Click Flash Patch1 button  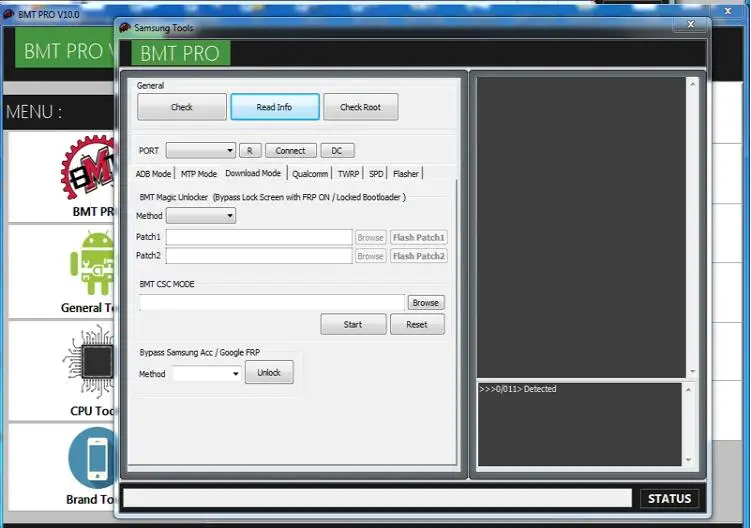coord(419,237)
